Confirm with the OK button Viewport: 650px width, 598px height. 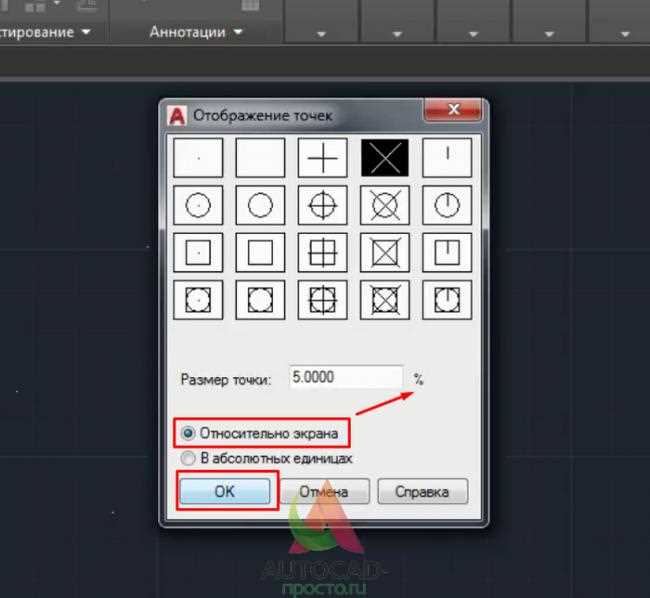pos(225,491)
